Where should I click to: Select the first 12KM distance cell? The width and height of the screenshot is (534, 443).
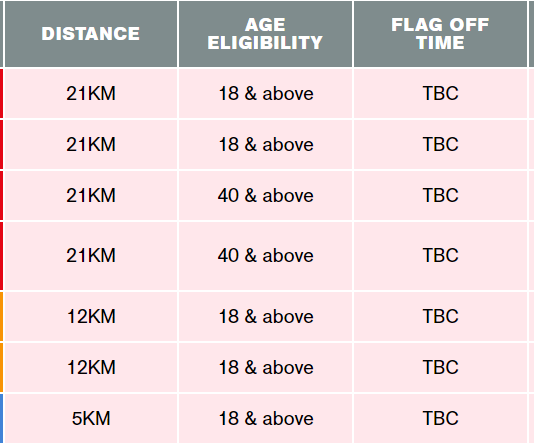pos(91,316)
